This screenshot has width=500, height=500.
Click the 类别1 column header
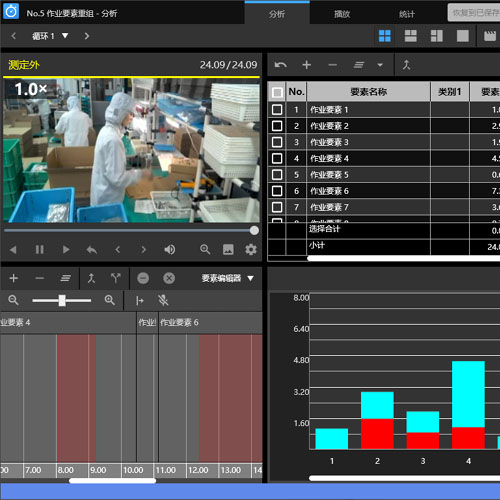[x=450, y=92]
